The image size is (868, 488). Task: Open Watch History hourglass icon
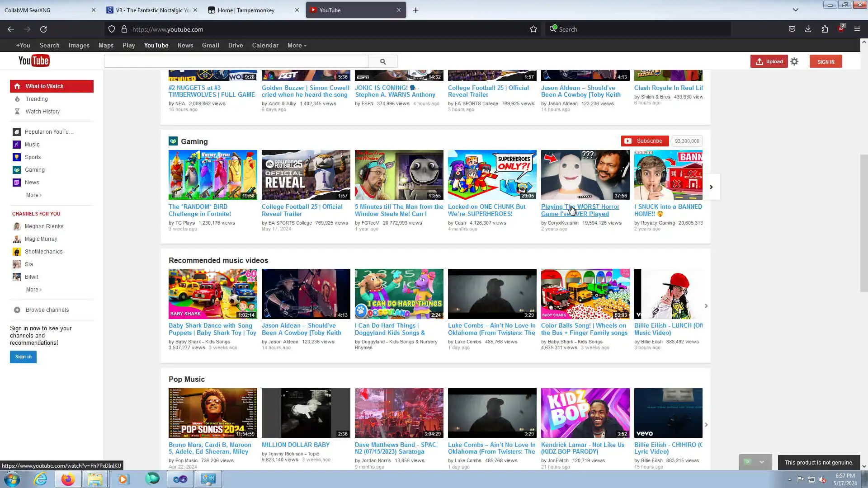pos(17,112)
